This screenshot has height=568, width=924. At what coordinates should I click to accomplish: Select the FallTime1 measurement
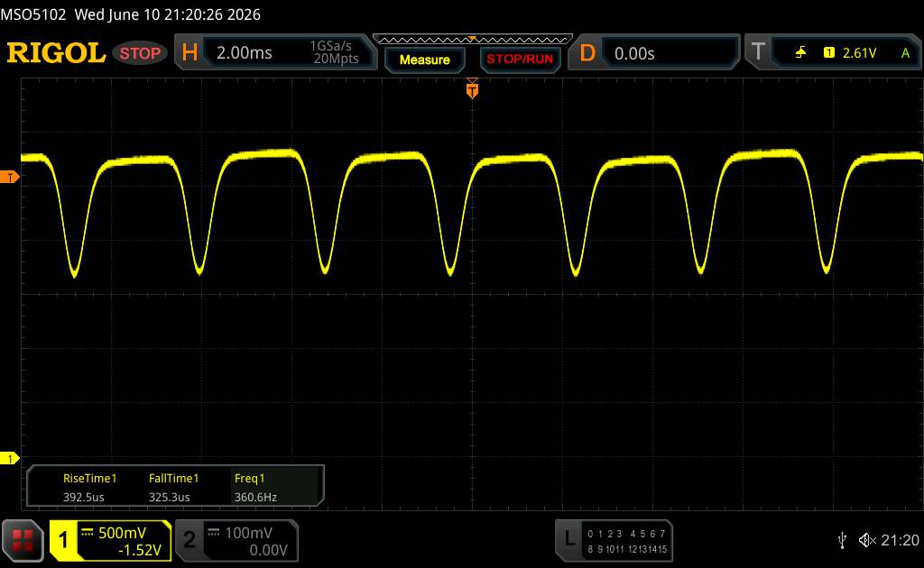173,479
